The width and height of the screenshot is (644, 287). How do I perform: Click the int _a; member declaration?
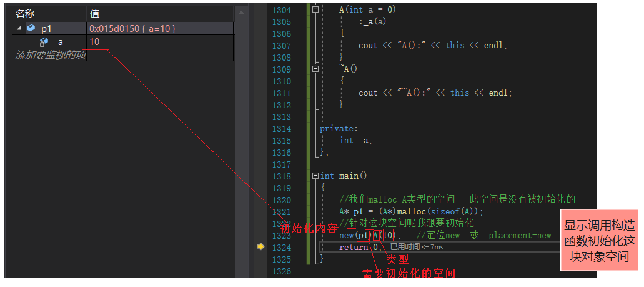coord(355,141)
